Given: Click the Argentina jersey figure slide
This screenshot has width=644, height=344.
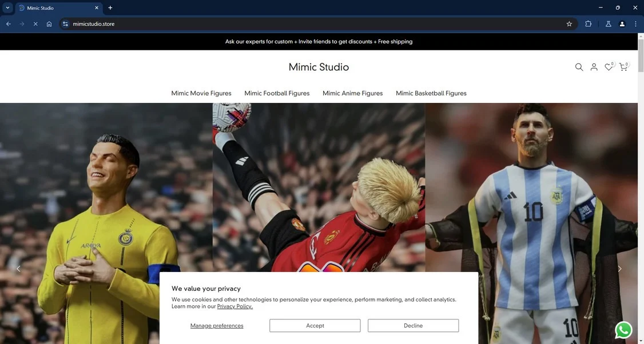Looking at the screenshot, I should coord(531,224).
